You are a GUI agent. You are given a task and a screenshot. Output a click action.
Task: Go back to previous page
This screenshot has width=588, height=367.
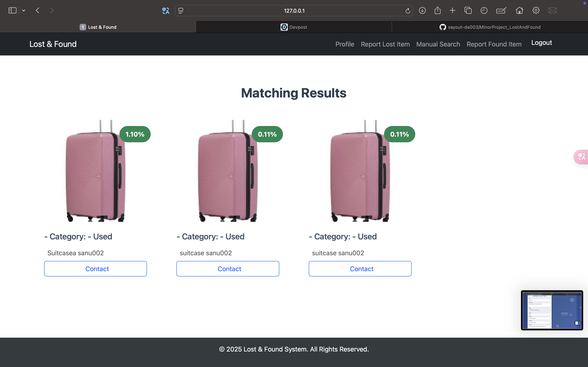pos(37,10)
